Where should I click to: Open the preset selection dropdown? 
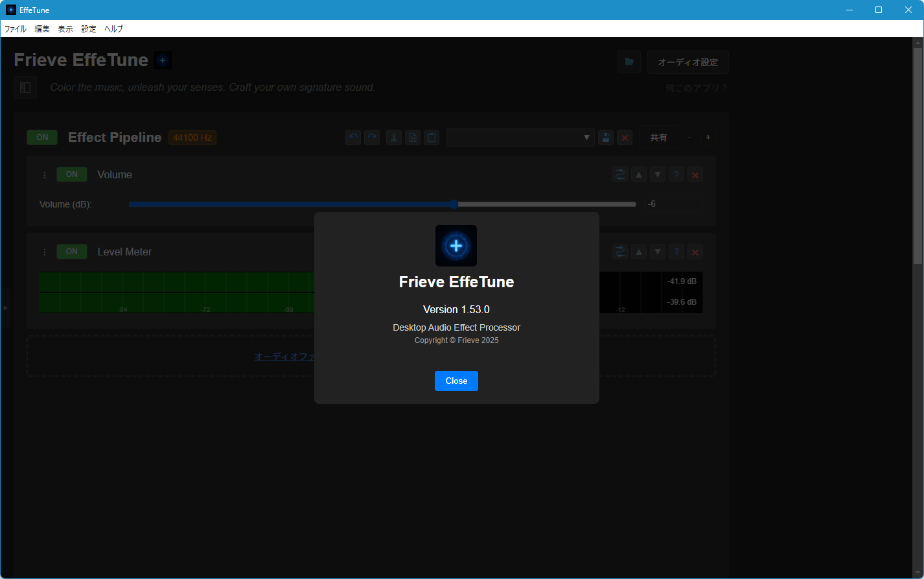pos(520,137)
